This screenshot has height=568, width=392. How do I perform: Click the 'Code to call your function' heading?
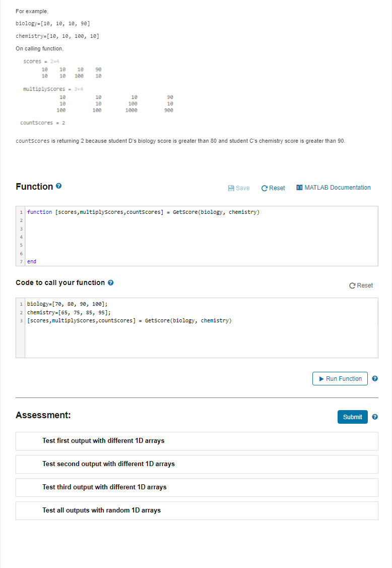[60, 282]
